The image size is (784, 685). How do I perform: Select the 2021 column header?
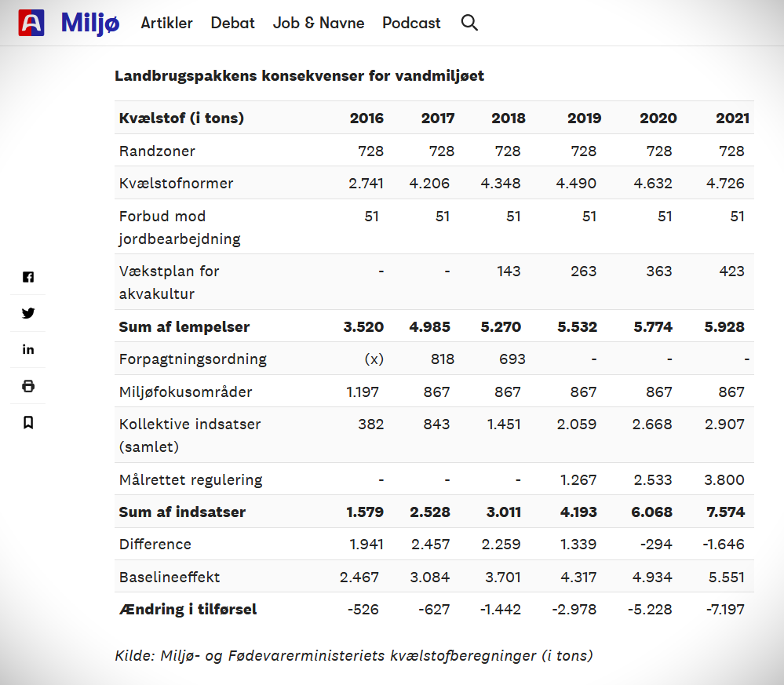click(x=731, y=118)
